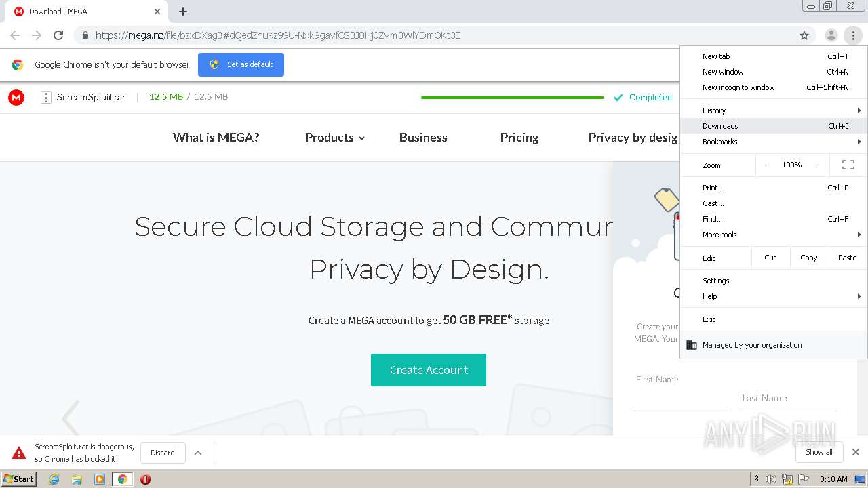Click the back navigation arrow
The height and width of the screenshot is (488, 868).
pos(15,35)
